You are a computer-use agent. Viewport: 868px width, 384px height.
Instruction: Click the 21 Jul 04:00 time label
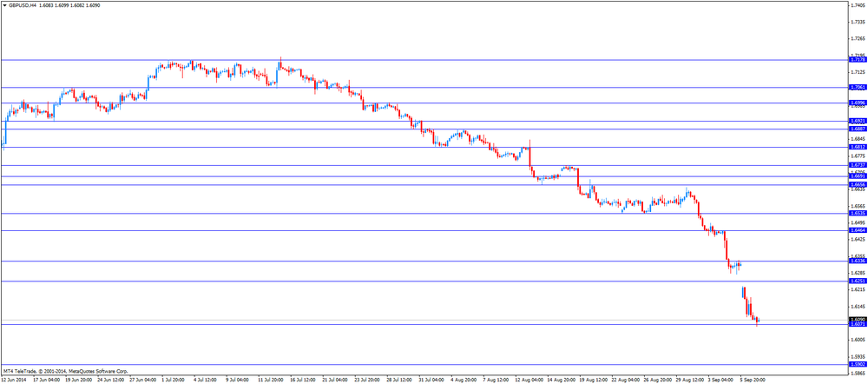tap(335, 381)
